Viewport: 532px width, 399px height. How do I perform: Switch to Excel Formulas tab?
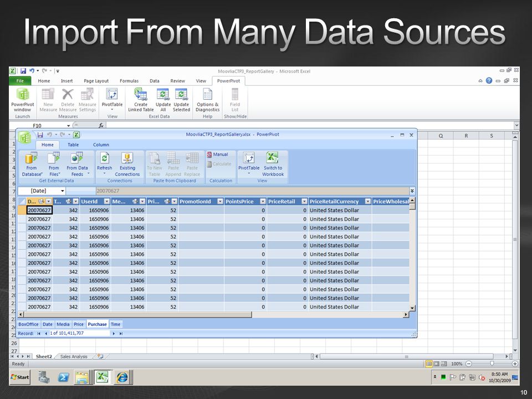tap(129, 81)
